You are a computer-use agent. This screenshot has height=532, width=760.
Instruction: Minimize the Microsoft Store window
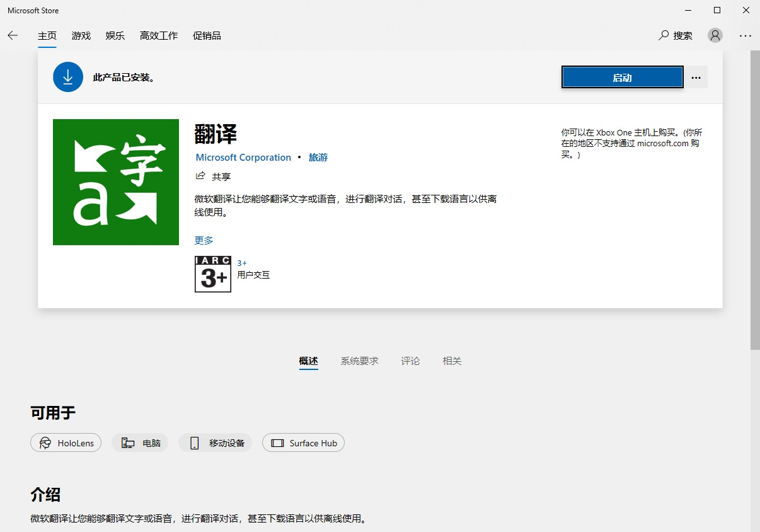pos(688,10)
